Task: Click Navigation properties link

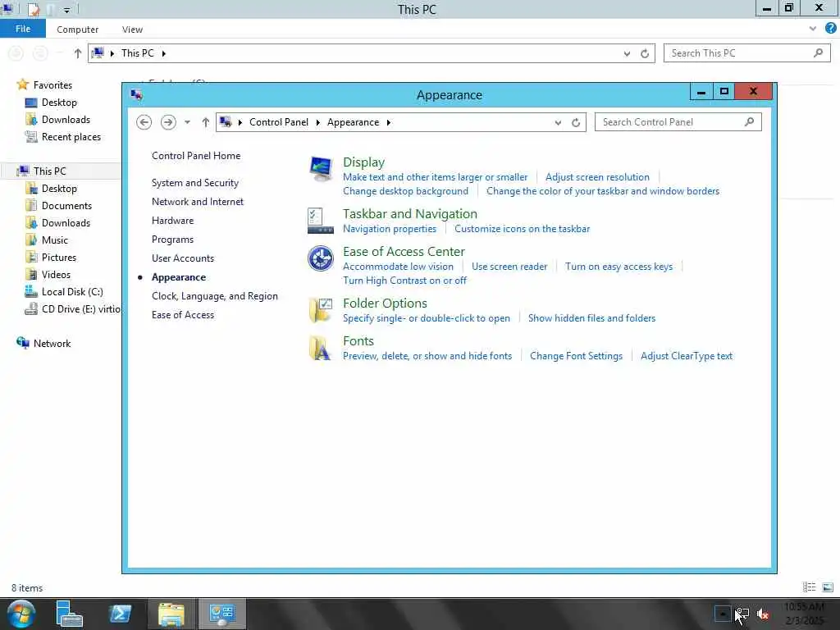Action: 390,229
